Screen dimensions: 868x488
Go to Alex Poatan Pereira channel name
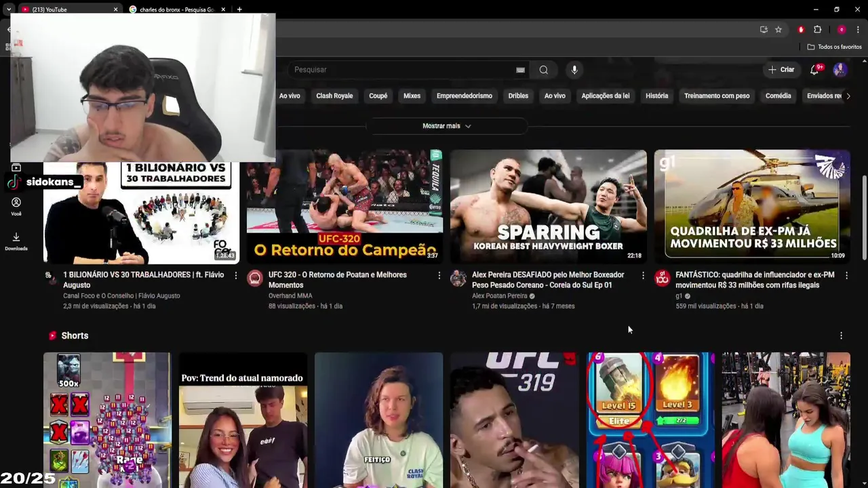[499, 296]
